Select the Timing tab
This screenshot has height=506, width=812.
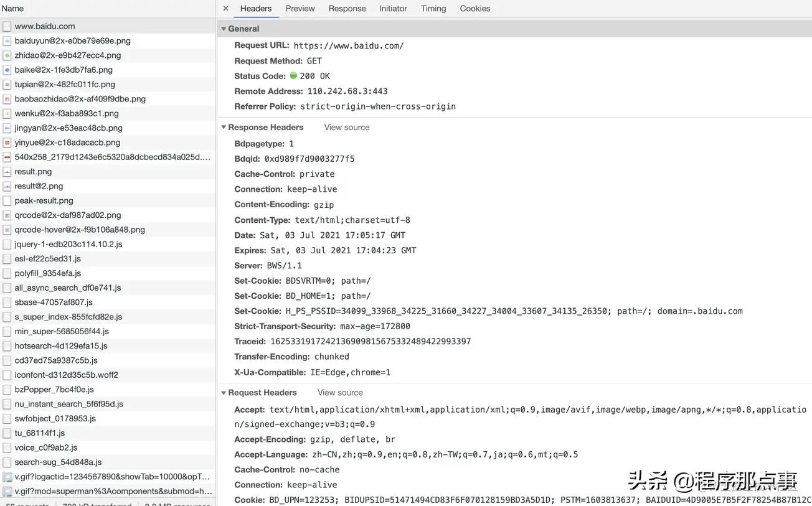(x=433, y=8)
